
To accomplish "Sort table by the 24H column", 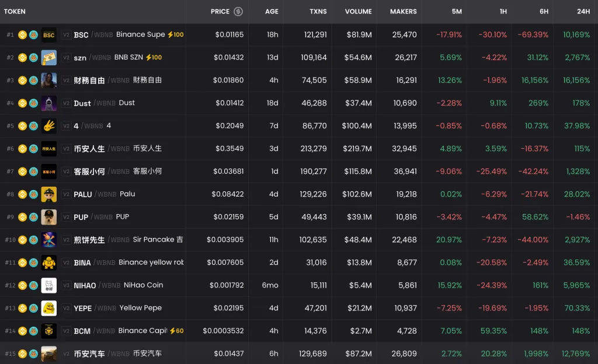I will [583, 12].
